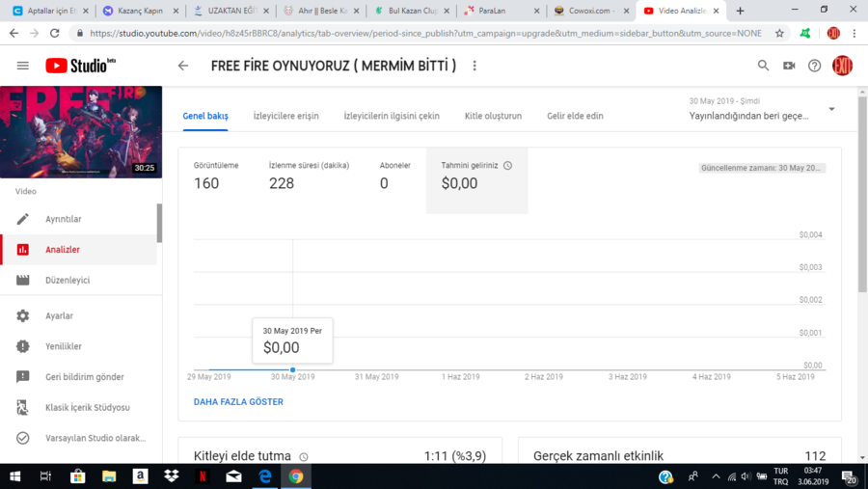Click the Ayrıntılar pencil icon
This screenshot has width=868, height=489.
click(23, 219)
